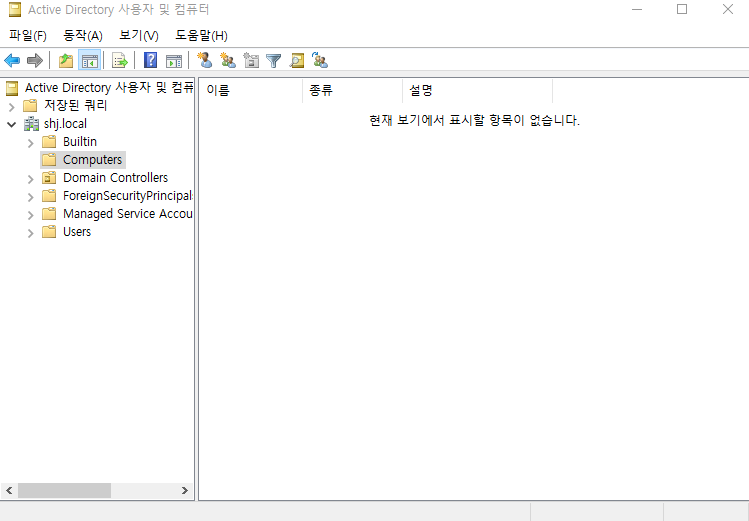Click the Active Directory title bar icon
This screenshot has width=749, height=521.
15,10
